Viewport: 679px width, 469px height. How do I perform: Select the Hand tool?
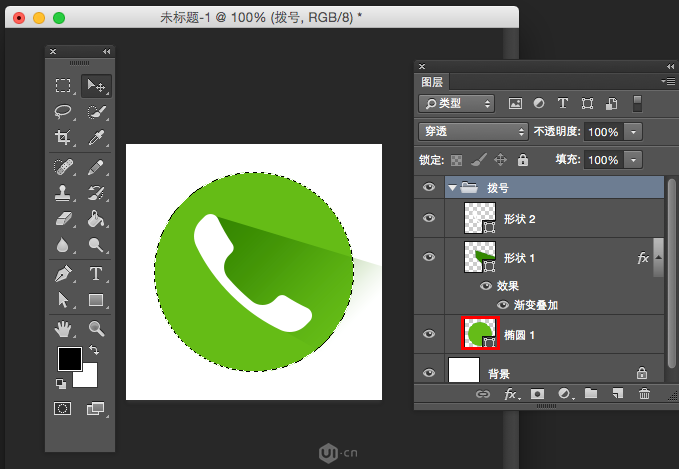tap(63, 329)
